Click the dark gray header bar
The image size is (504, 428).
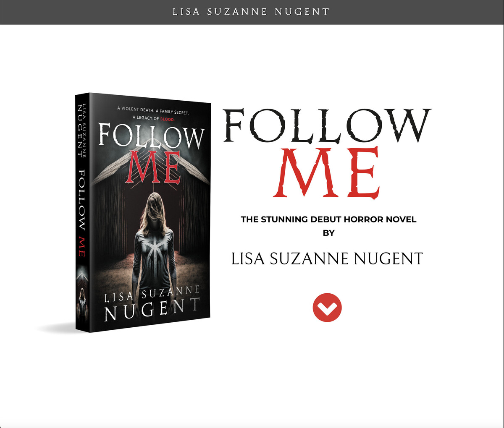click(x=252, y=12)
